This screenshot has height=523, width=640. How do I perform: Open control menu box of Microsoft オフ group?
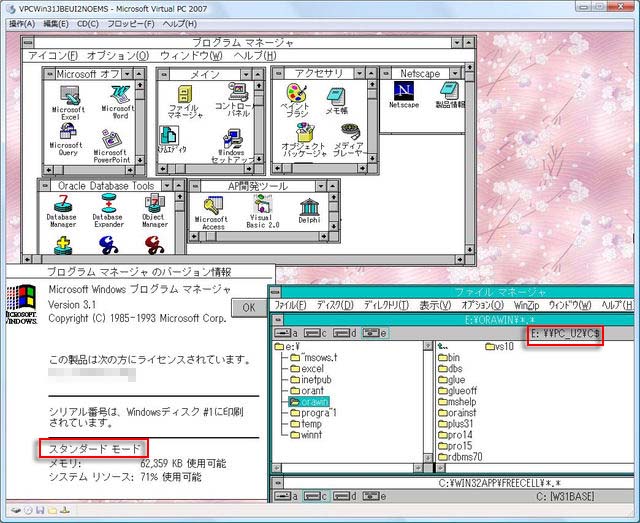pyautogui.click(x=49, y=74)
